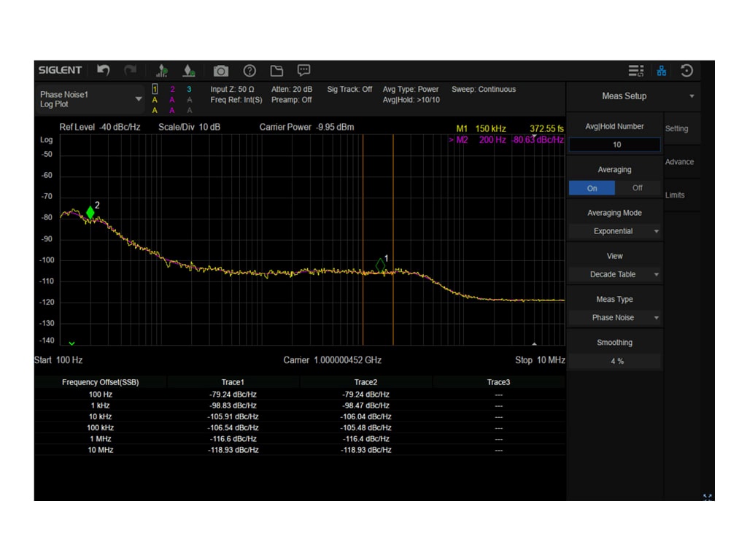This screenshot has width=747, height=560.
Task: Select trace 2 indicator
Action: tap(172, 89)
